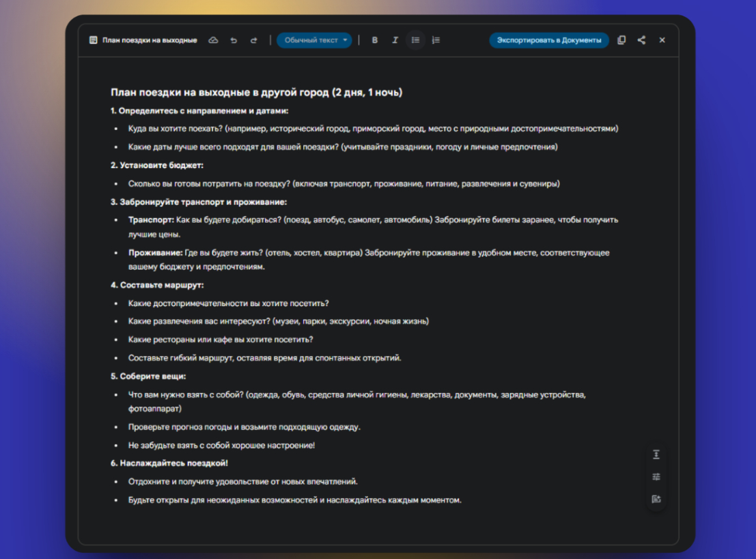Click the change length icon on right

click(x=656, y=454)
